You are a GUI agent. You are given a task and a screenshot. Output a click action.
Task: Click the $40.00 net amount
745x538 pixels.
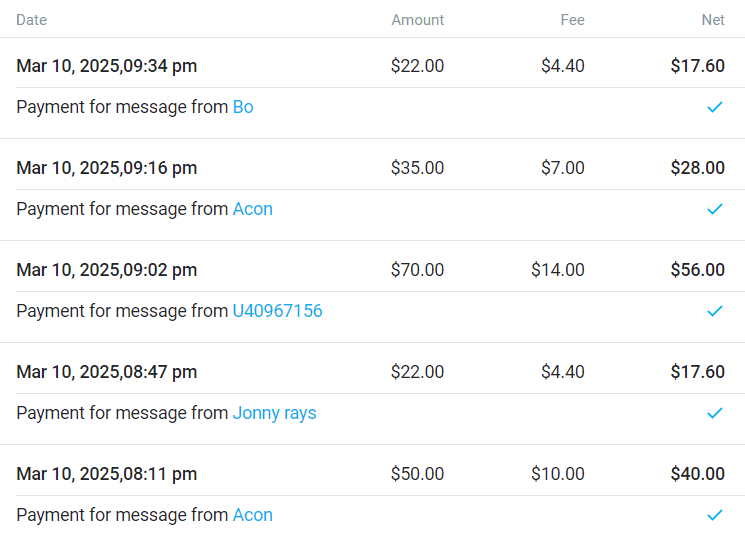click(697, 474)
